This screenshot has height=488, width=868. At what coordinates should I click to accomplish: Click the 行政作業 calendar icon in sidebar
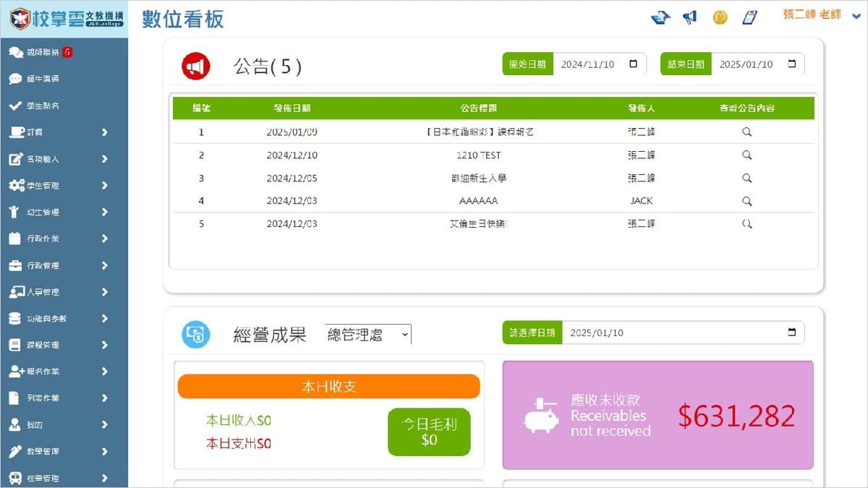click(15, 239)
